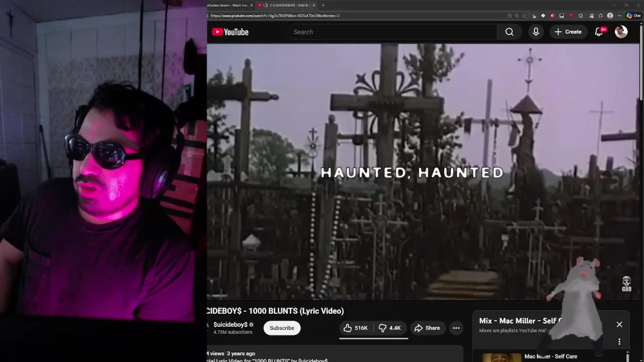The width and height of the screenshot is (644, 362).
Task: Add this page to favorites star
Action: click(525, 16)
